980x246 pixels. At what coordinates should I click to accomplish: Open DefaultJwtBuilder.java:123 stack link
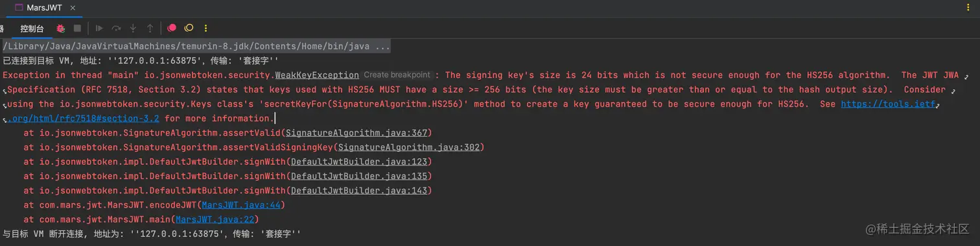[359, 162]
